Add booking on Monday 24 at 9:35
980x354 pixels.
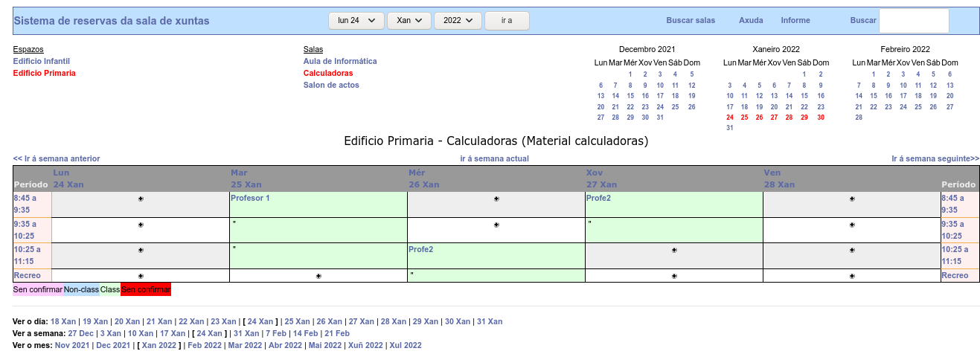(x=141, y=225)
